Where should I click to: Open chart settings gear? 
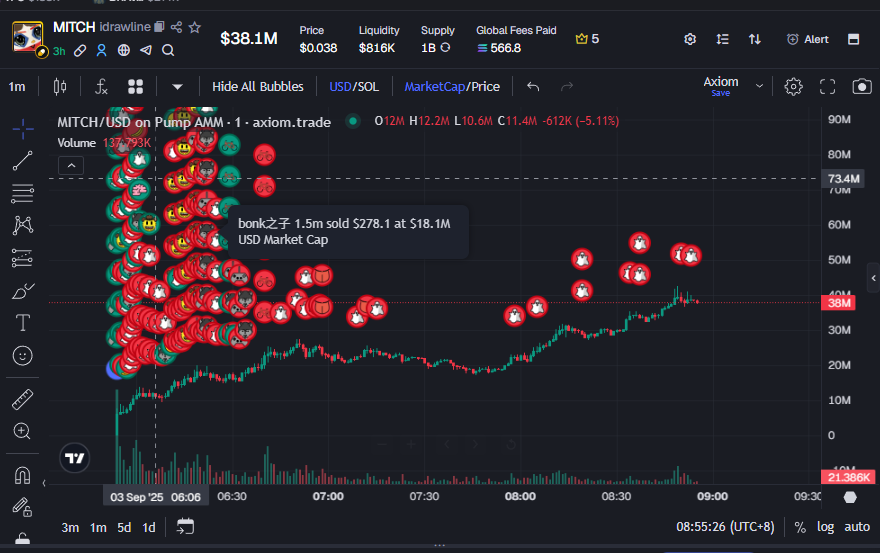[x=793, y=86]
